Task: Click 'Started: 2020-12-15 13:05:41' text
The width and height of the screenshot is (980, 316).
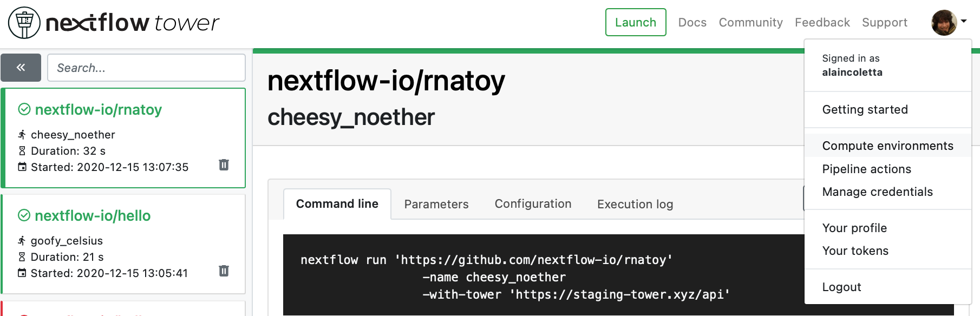Action: 109,273
